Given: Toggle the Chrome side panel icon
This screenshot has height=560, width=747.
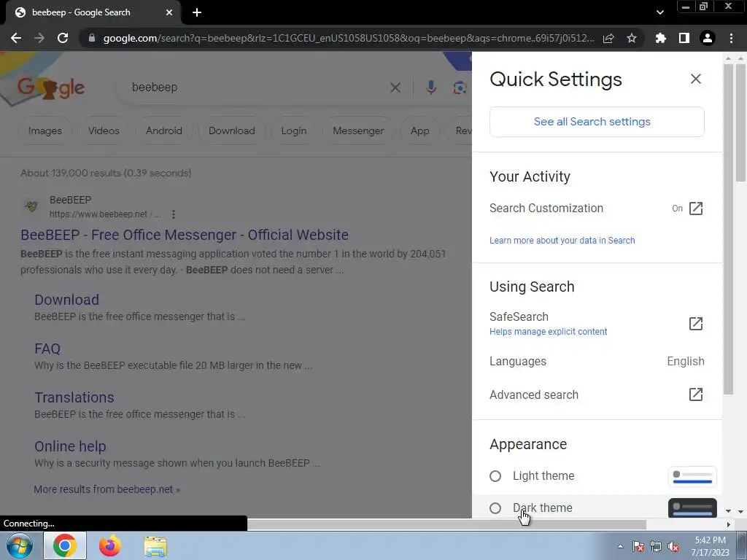Looking at the screenshot, I should [684, 38].
